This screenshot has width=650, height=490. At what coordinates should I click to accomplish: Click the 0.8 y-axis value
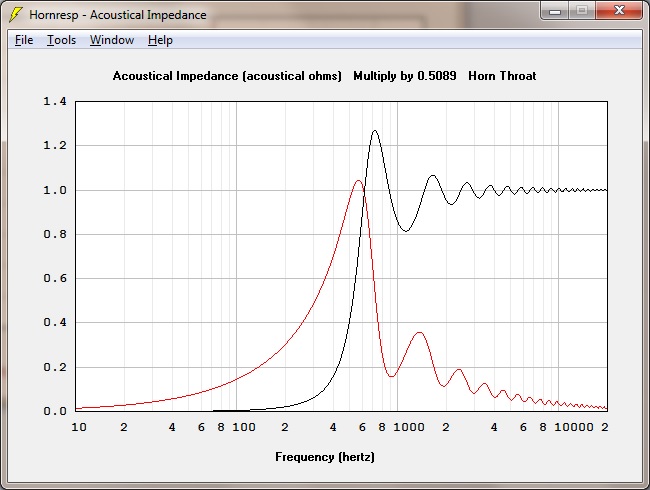(x=55, y=234)
